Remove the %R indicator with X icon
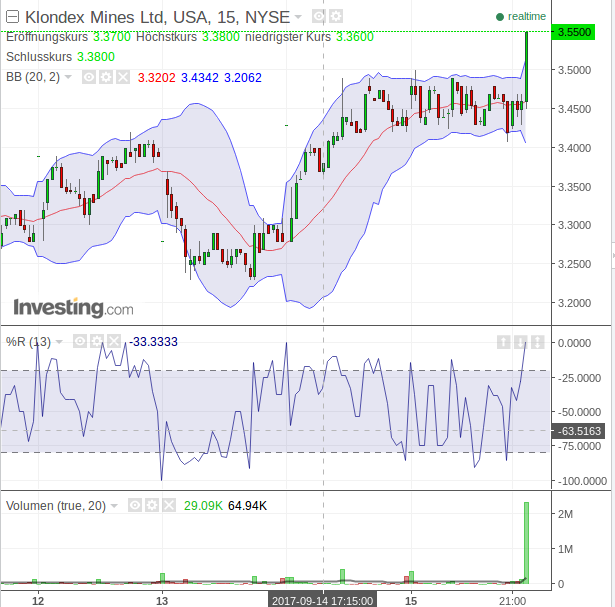The image size is (615, 607). click(113, 342)
